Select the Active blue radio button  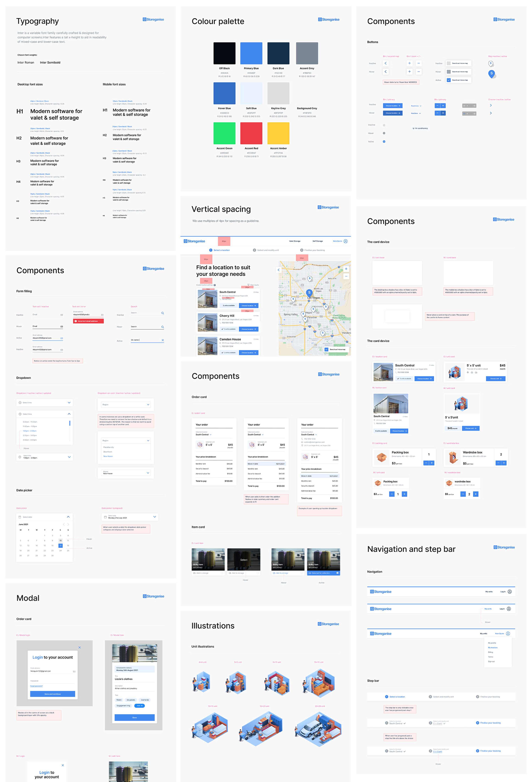(x=384, y=142)
